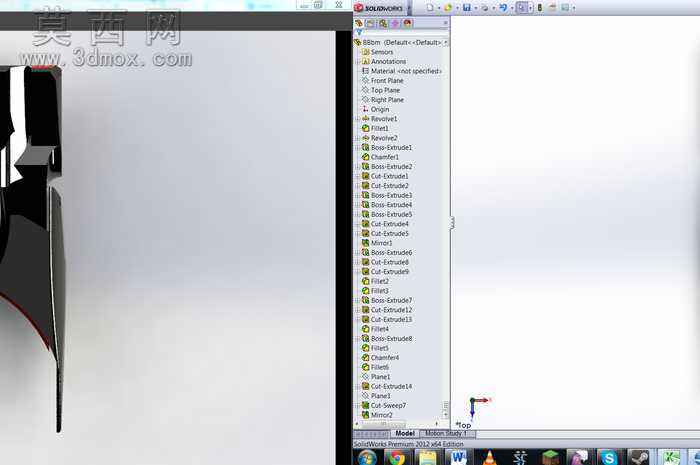Select the Mirror2 feature
Screen dimensions: 700x465
tap(378, 415)
